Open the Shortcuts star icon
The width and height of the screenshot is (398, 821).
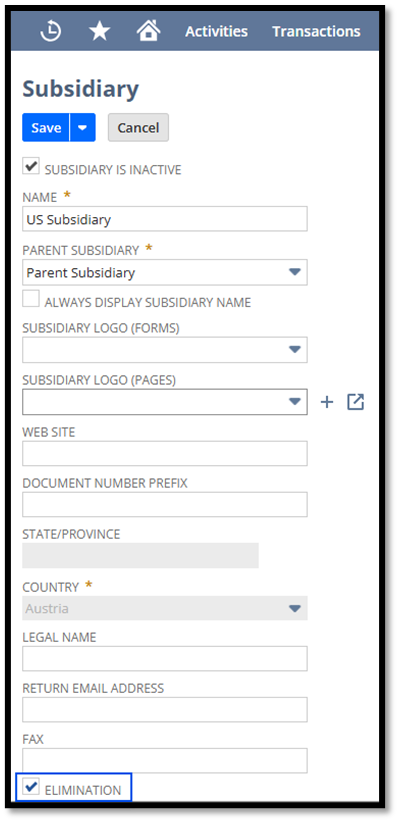tap(100, 31)
